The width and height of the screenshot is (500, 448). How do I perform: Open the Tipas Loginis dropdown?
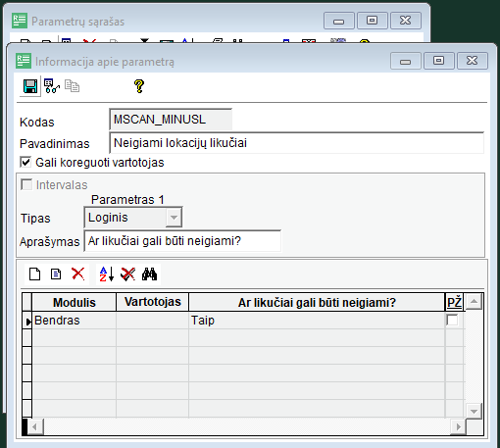point(174,218)
